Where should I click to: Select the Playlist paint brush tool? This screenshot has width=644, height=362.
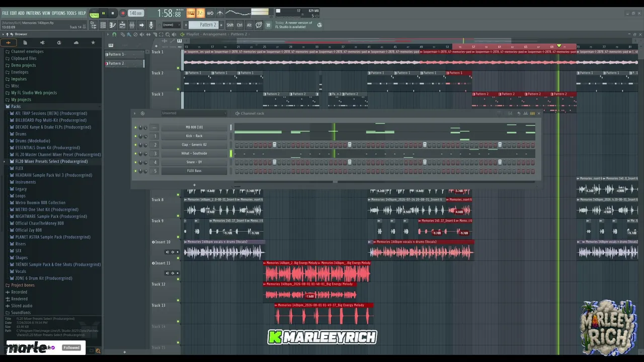pos(129,34)
